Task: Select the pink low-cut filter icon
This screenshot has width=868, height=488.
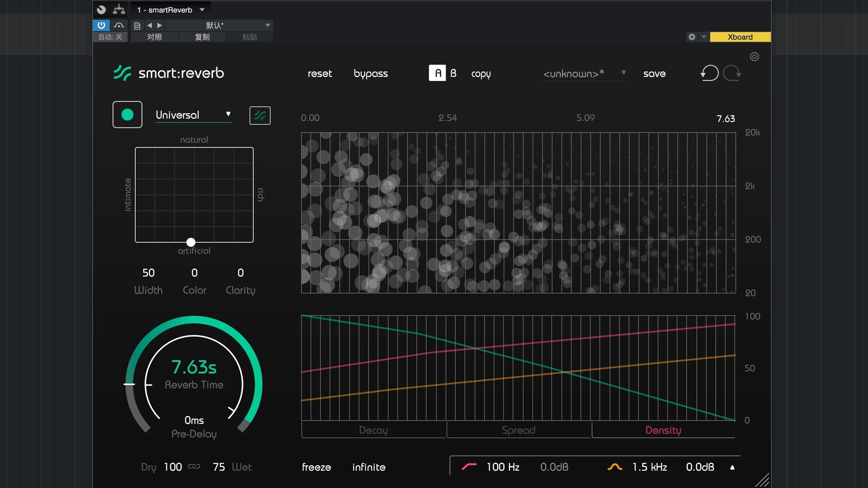Action: pyautogui.click(x=469, y=467)
